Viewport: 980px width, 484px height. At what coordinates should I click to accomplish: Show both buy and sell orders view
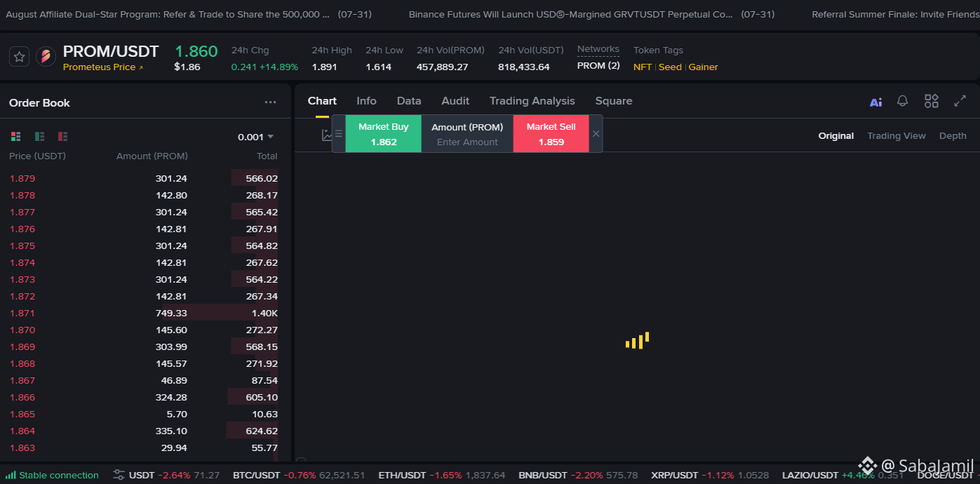click(x=16, y=136)
